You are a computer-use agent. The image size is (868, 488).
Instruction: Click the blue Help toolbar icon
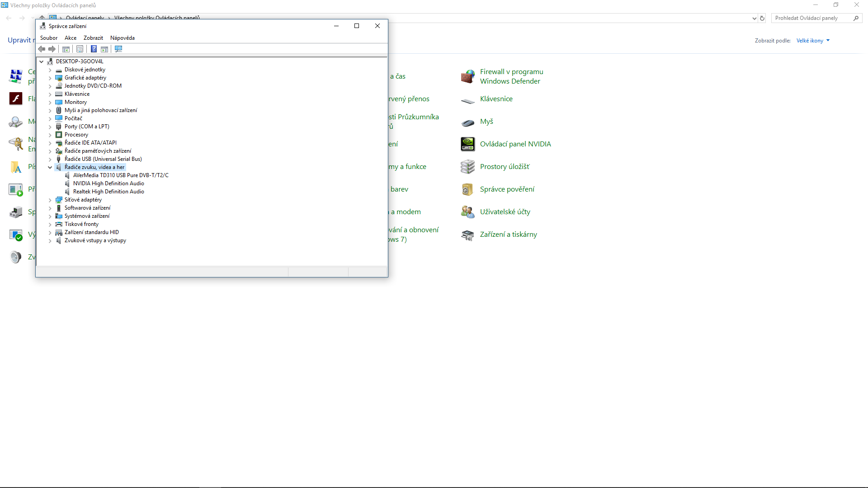(x=94, y=49)
